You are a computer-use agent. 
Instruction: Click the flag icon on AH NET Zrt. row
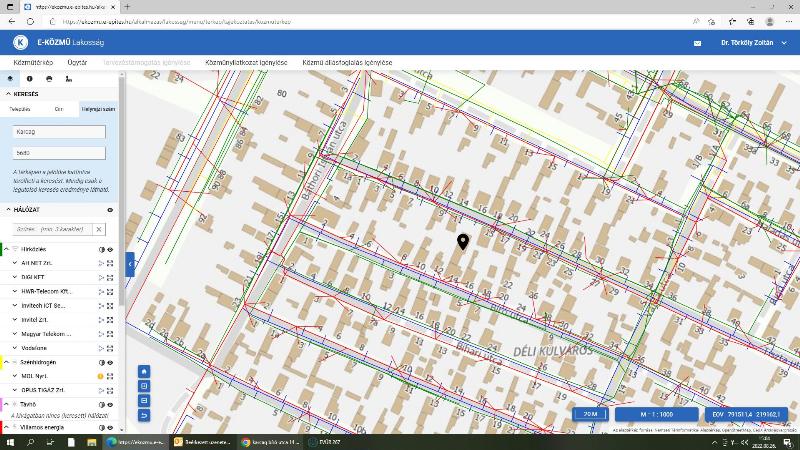pos(101,263)
